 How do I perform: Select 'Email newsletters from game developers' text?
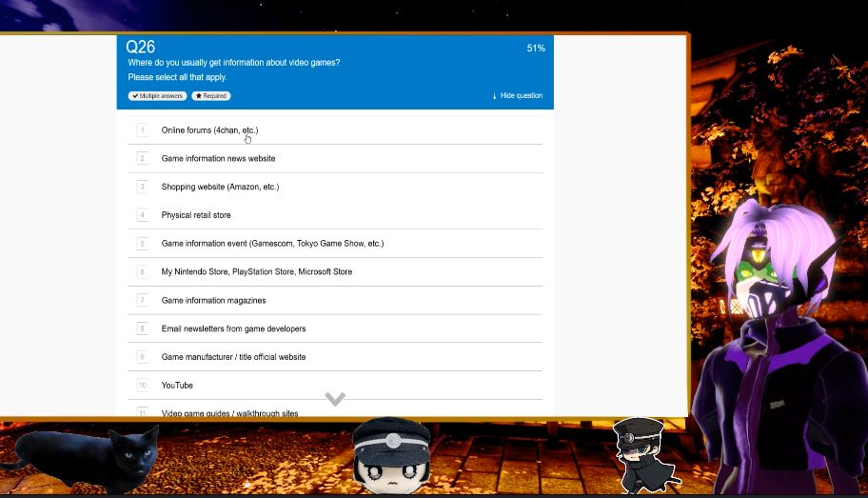[x=233, y=329]
